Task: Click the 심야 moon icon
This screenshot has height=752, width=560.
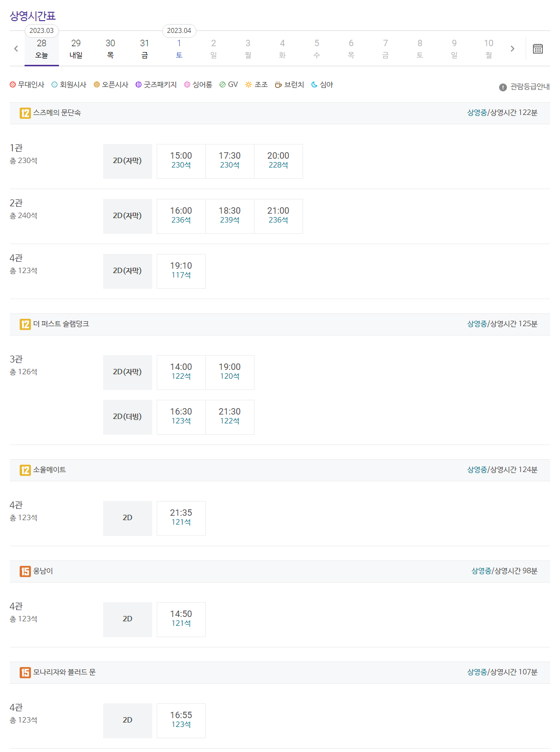Action: pyautogui.click(x=314, y=84)
